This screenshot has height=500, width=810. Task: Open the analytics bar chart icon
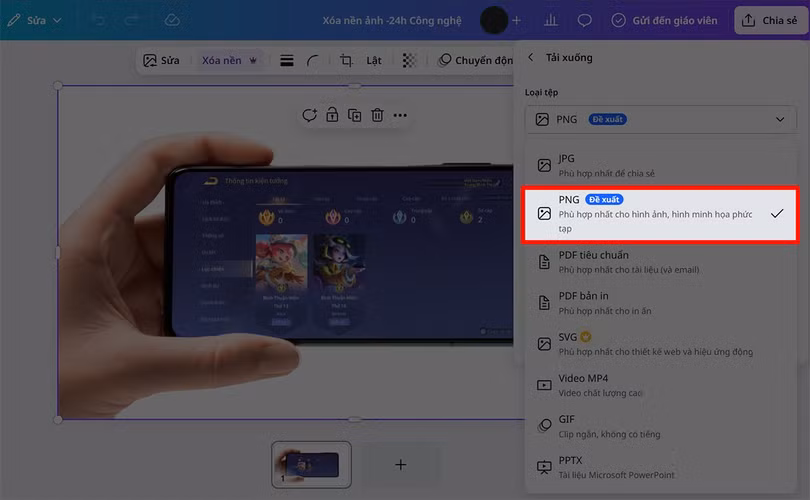coord(551,20)
